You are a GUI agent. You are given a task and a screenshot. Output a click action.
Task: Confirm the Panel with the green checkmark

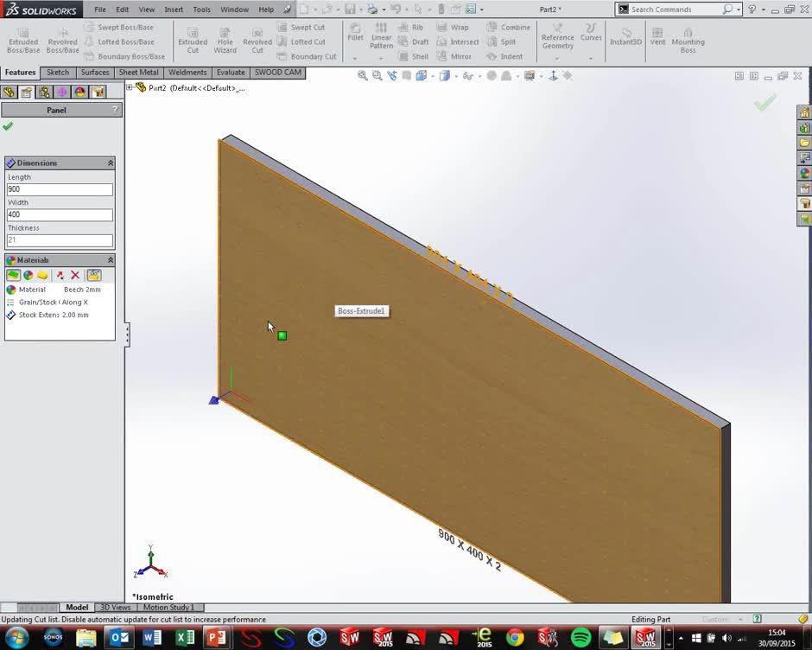pyautogui.click(x=7, y=126)
